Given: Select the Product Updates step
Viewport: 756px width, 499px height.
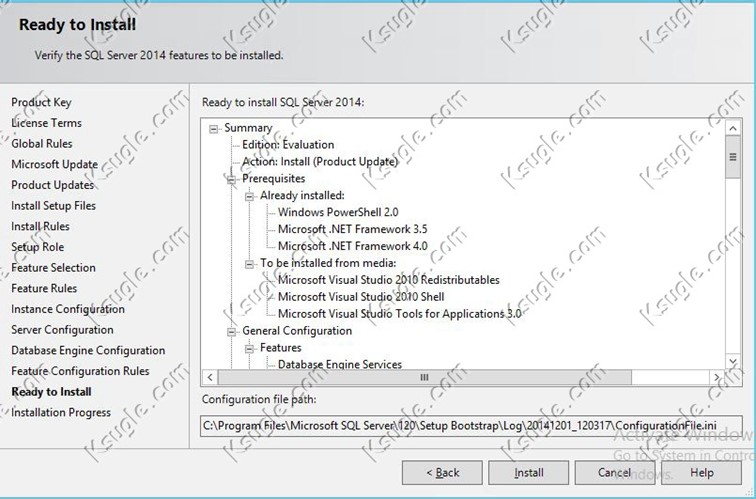Looking at the screenshot, I should tap(53, 185).
